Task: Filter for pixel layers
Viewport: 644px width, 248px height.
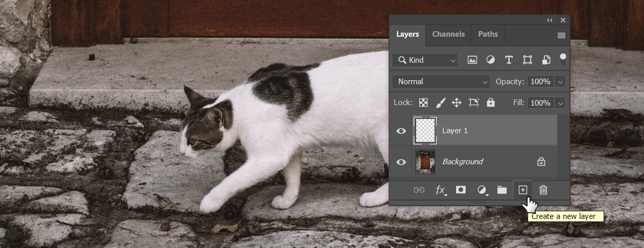Action: click(472, 60)
